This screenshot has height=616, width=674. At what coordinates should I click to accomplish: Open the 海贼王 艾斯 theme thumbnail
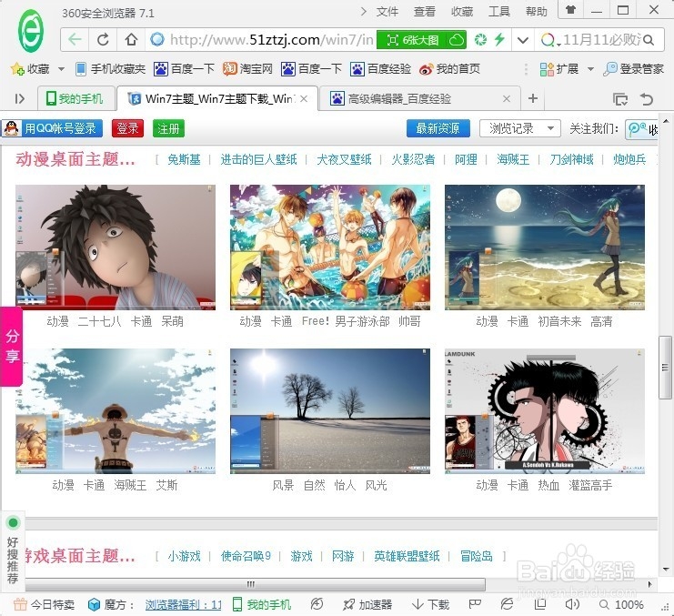pyautogui.click(x=116, y=411)
